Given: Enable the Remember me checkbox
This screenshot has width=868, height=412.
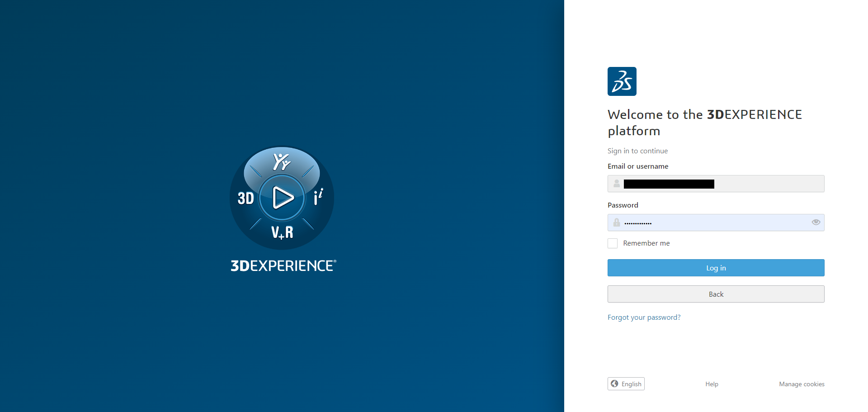Looking at the screenshot, I should coord(613,243).
